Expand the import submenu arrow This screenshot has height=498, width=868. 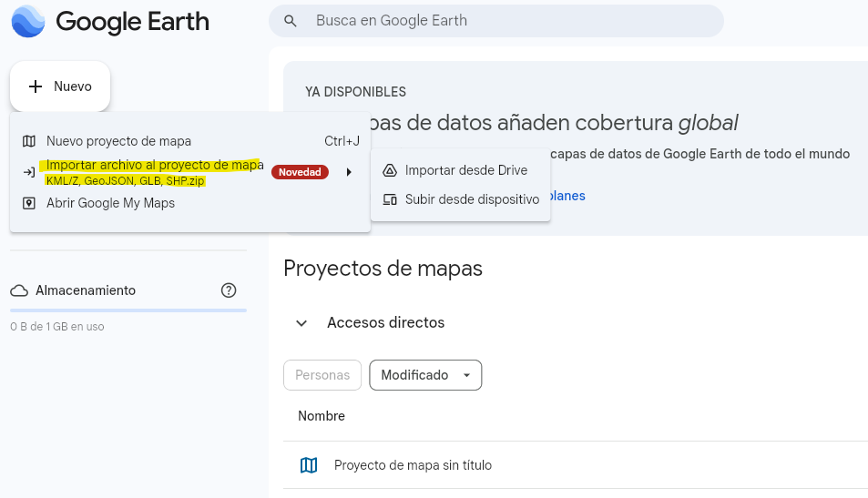[x=349, y=172]
